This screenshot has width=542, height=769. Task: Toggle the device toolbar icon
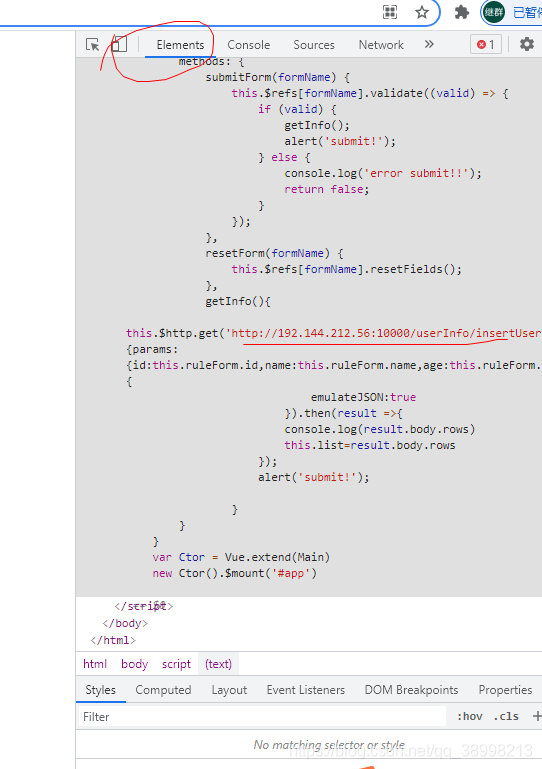[x=119, y=45]
